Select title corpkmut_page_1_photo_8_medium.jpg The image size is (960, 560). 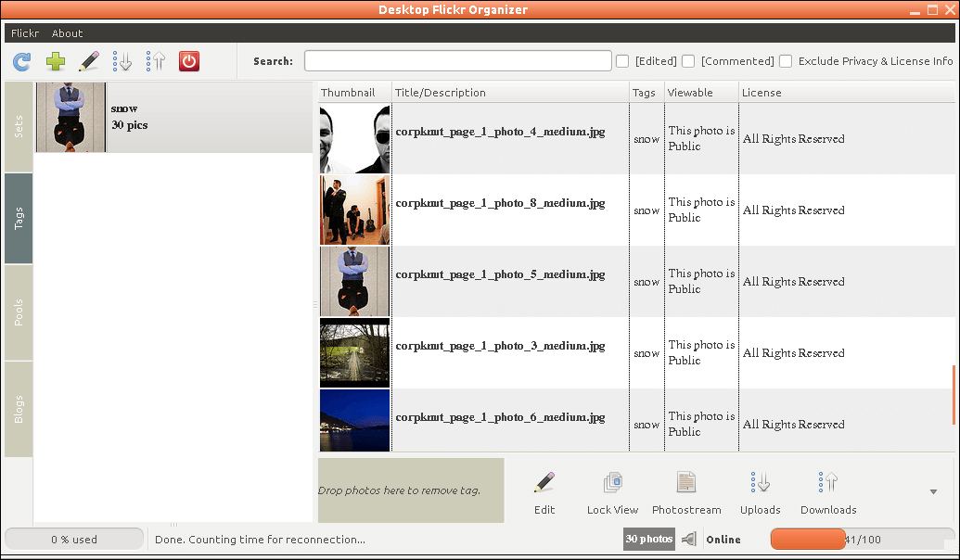tap(500, 203)
